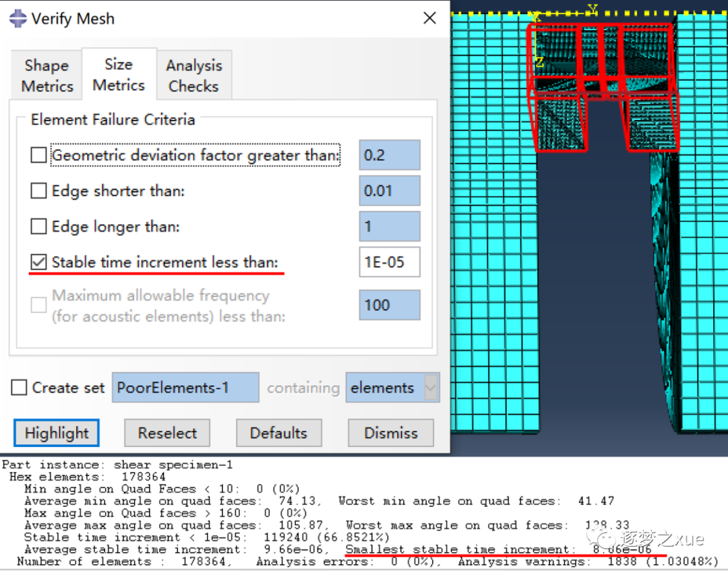The width and height of the screenshot is (728, 571).
Task: Edit stable time increment value 1E-05
Action: coord(390,262)
